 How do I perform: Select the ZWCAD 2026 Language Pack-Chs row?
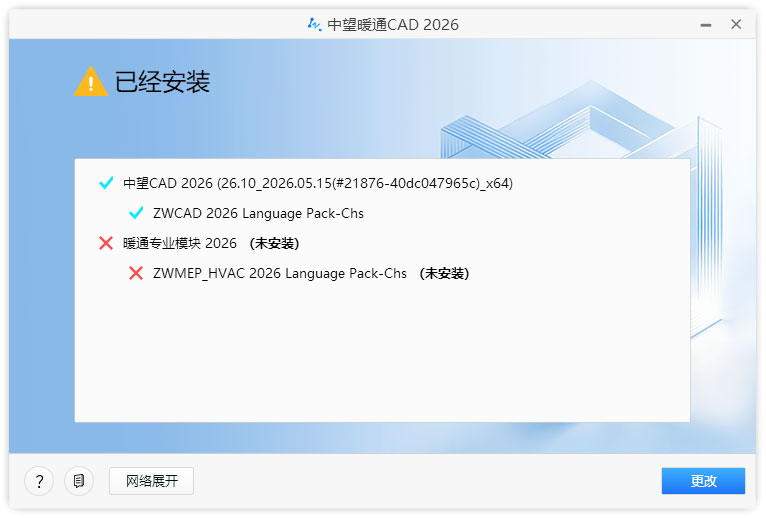258,214
